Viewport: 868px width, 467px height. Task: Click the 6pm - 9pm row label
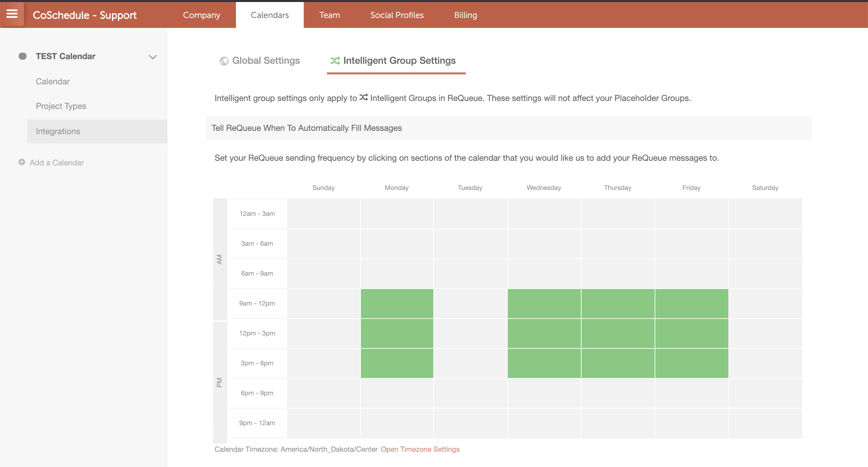[x=257, y=393]
